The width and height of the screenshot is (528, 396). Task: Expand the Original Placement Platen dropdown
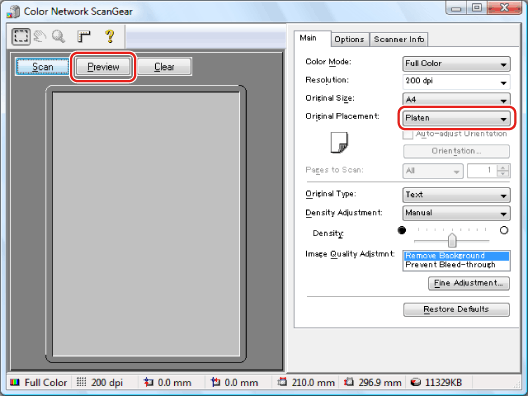[456, 118]
